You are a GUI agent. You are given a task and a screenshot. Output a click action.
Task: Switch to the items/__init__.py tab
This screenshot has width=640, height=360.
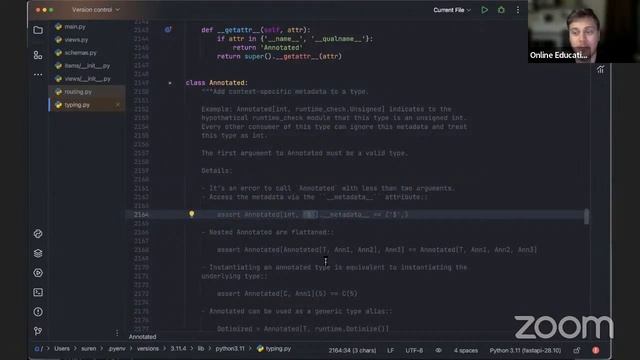87,66
